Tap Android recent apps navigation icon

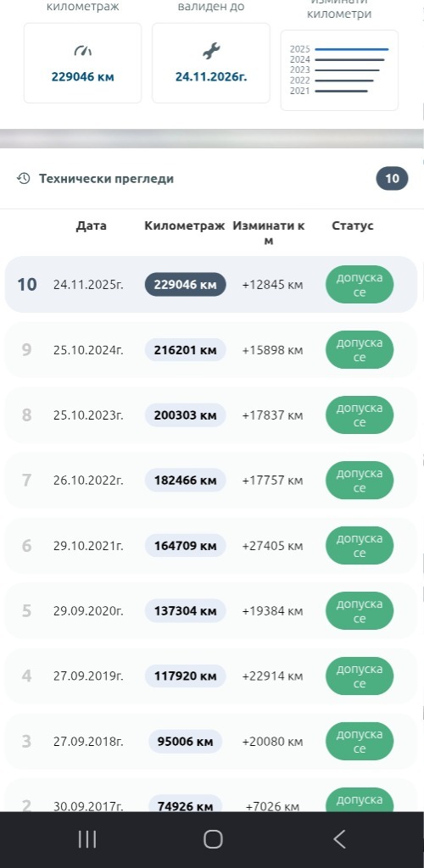point(86,839)
